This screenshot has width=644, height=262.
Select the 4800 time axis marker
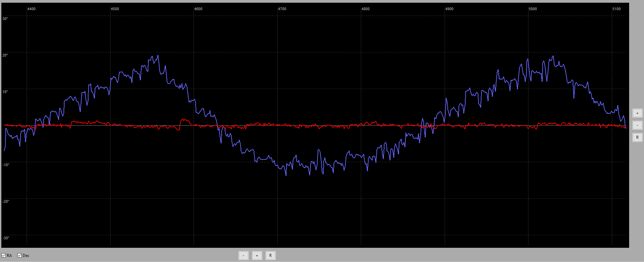[x=366, y=9]
